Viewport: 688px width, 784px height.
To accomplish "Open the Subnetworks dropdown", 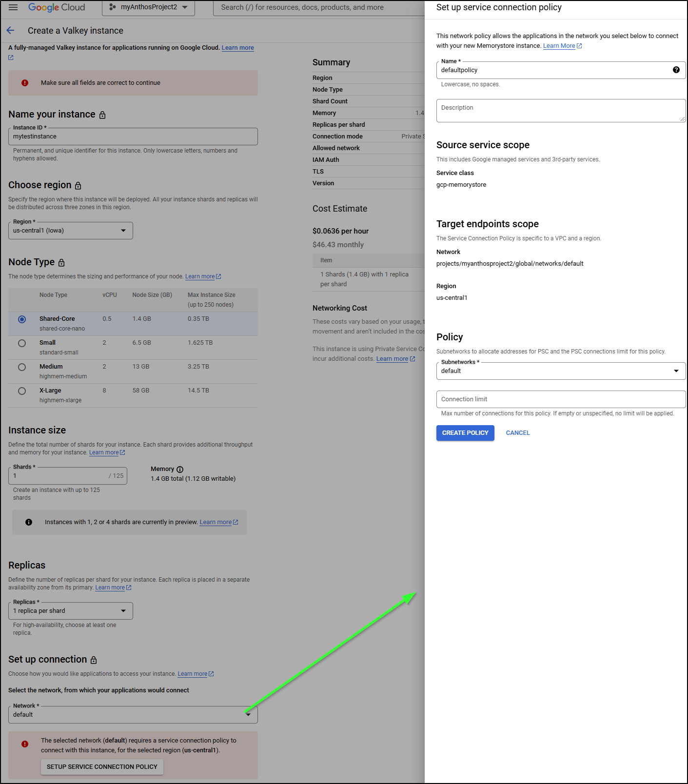I will 561,371.
